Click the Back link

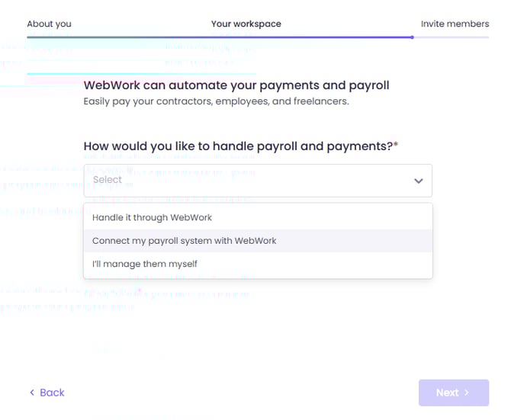tap(51, 393)
